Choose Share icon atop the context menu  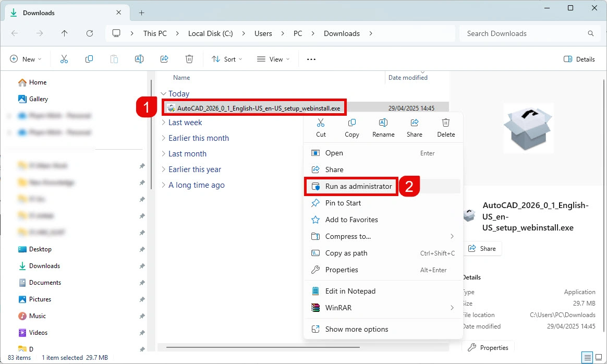pyautogui.click(x=414, y=128)
